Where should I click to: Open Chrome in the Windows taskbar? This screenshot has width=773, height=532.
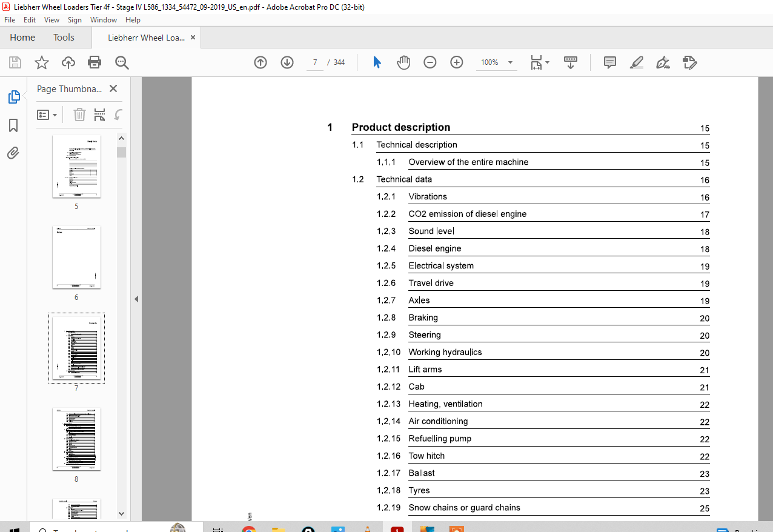[x=248, y=529]
